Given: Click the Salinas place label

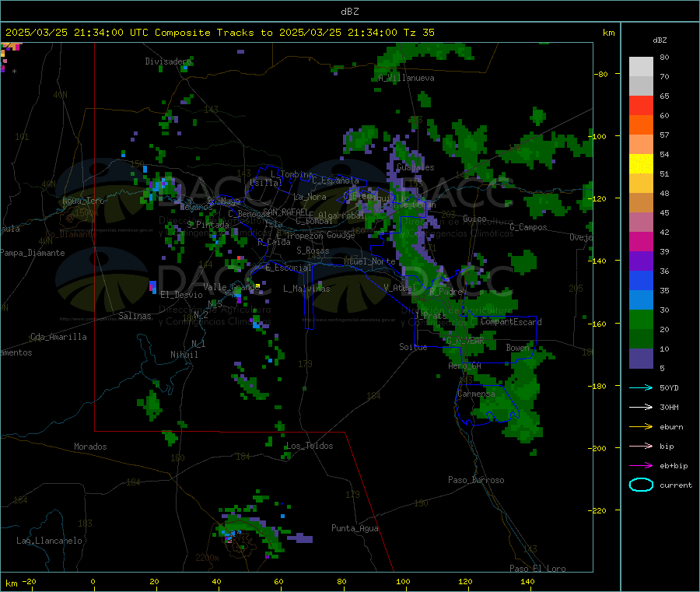Looking at the screenshot, I should coord(135,316).
